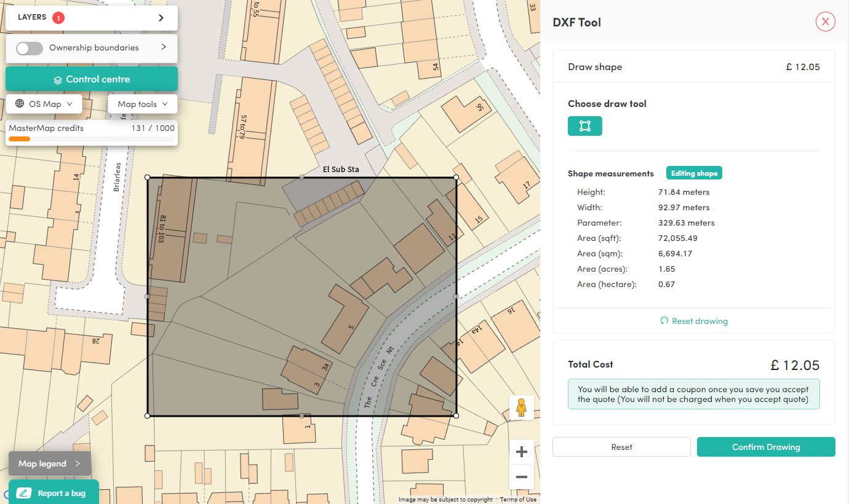Click Area hectare value 0.67
This screenshot has height=504, width=849.
click(667, 285)
